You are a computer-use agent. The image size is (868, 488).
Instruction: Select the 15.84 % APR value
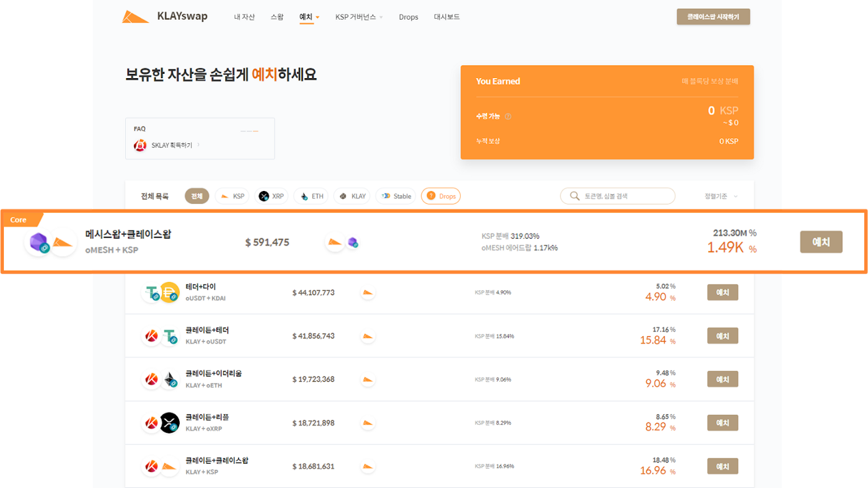(659, 340)
